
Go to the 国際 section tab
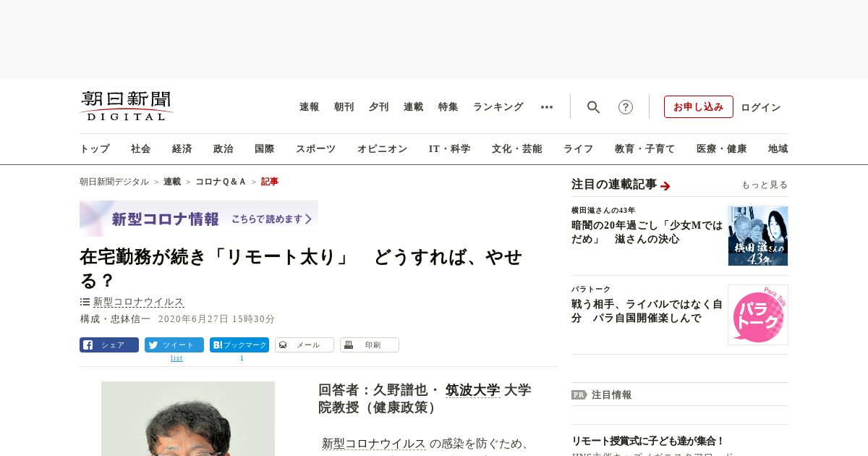(265, 149)
